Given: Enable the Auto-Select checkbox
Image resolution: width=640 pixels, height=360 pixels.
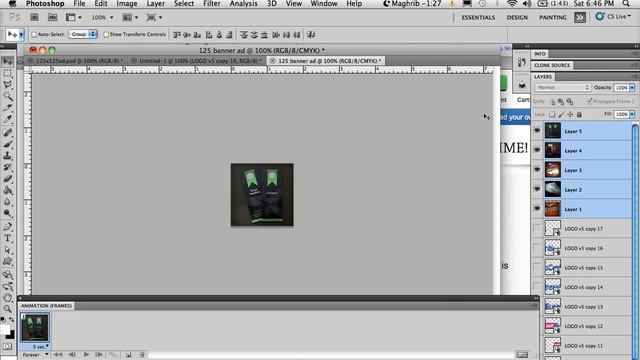Looking at the screenshot, I should click(x=34, y=35).
